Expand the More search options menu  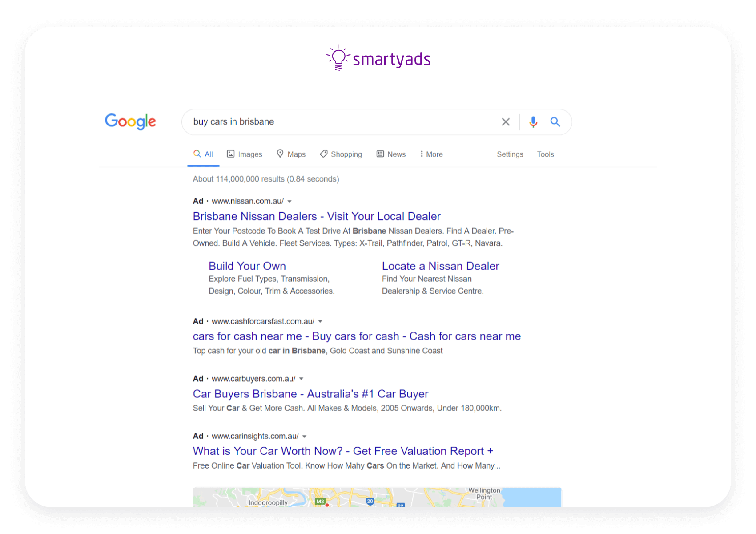(x=431, y=154)
